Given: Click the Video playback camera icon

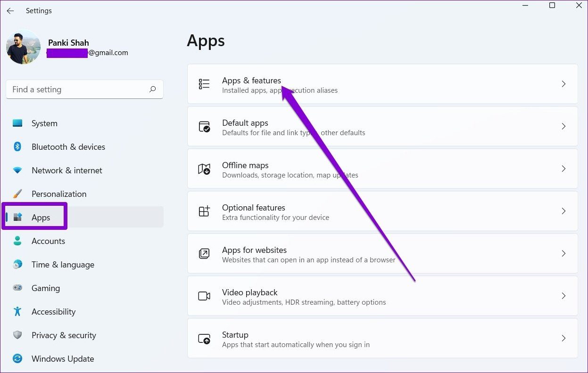Looking at the screenshot, I should pos(204,296).
